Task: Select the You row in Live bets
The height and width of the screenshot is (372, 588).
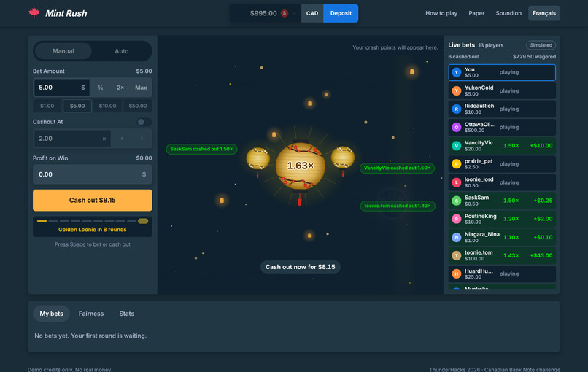Action: pos(502,72)
